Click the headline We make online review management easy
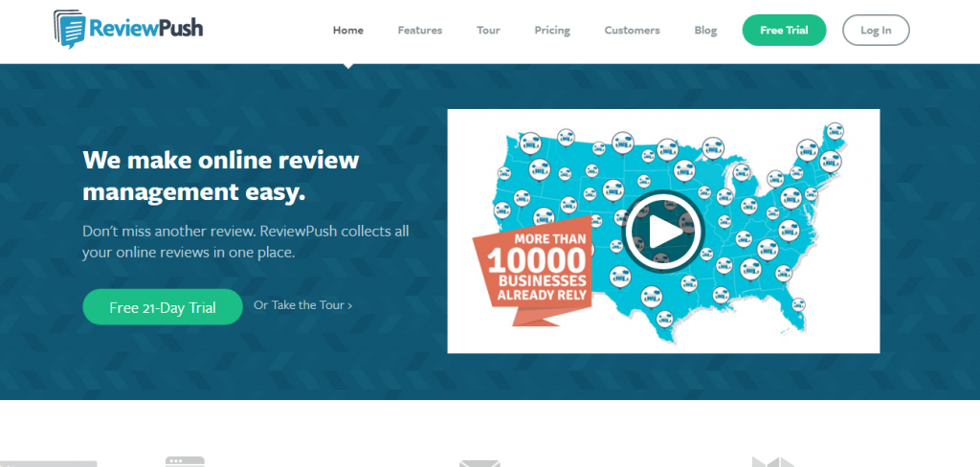This screenshot has width=980, height=467. [x=221, y=176]
